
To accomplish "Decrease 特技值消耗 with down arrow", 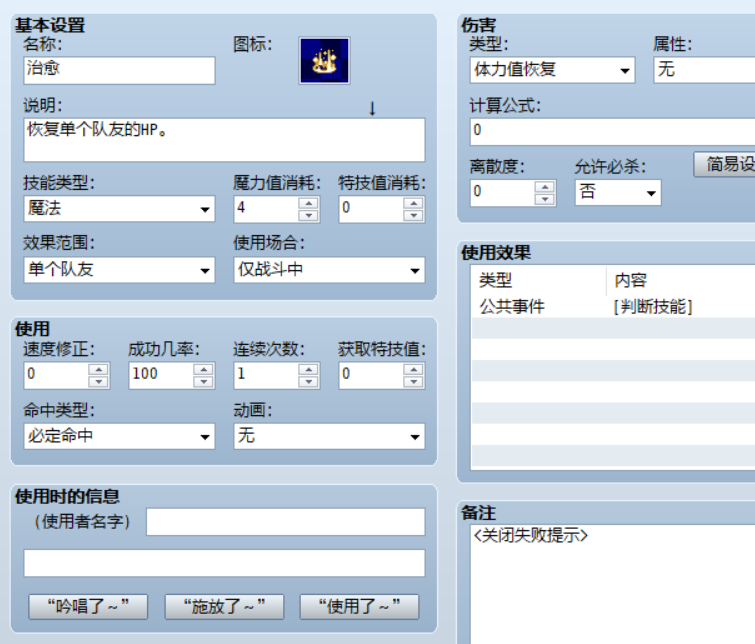I will [x=413, y=215].
